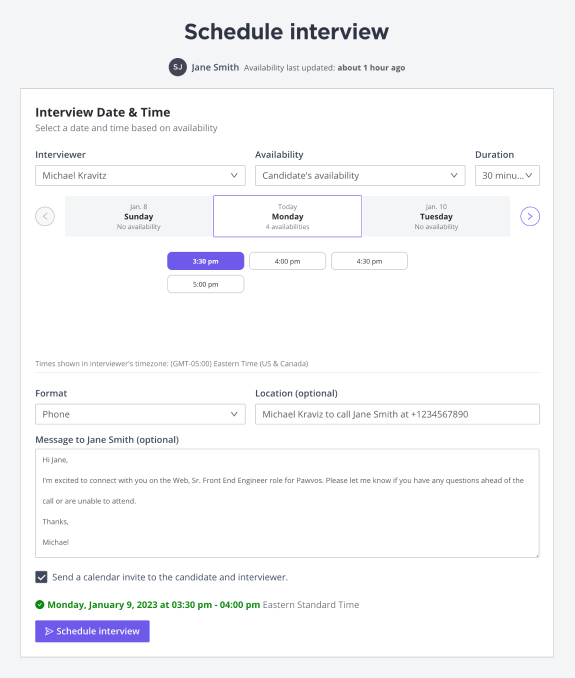
Task: Open the Duration dropdown showing 30 minutes
Action: tap(507, 176)
